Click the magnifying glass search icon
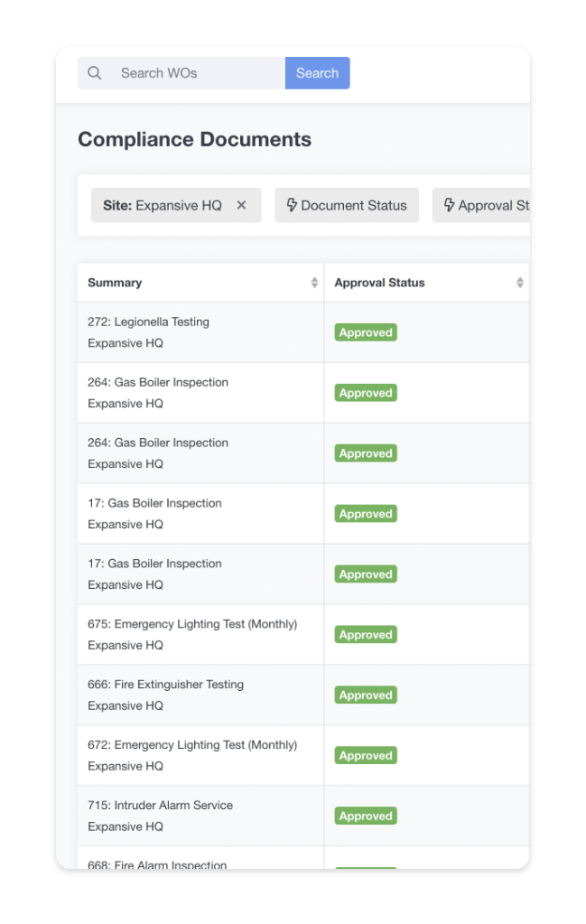 pyautogui.click(x=94, y=73)
